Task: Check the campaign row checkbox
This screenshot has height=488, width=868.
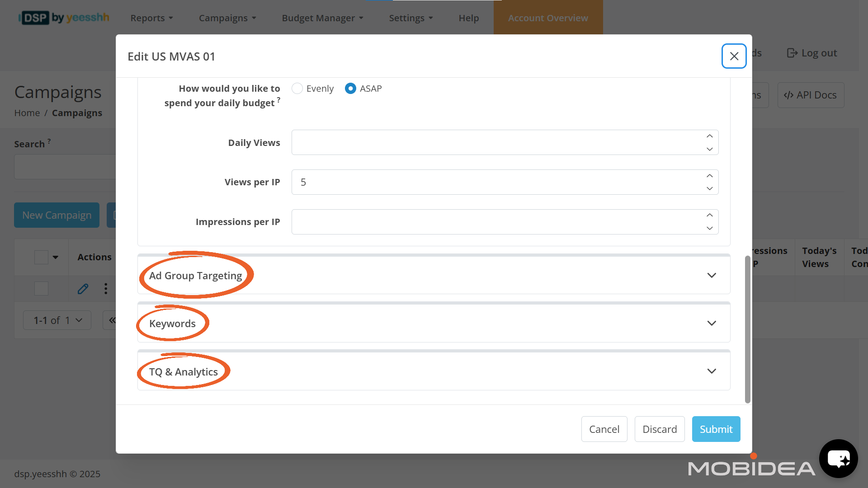Action: tap(41, 289)
